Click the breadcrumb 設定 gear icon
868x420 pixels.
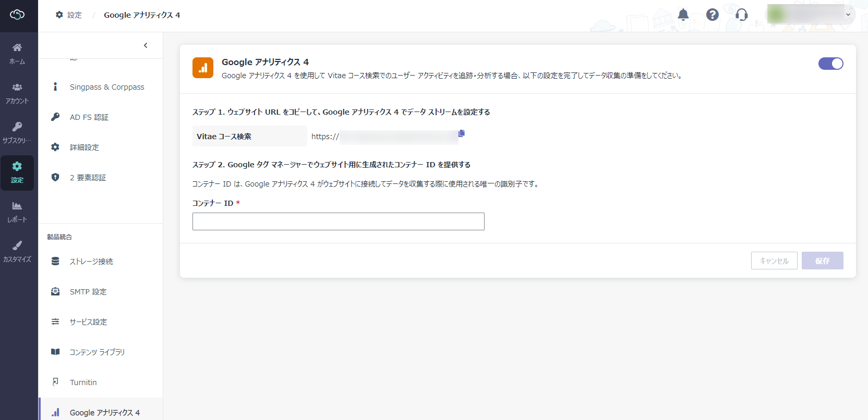(59, 15)
